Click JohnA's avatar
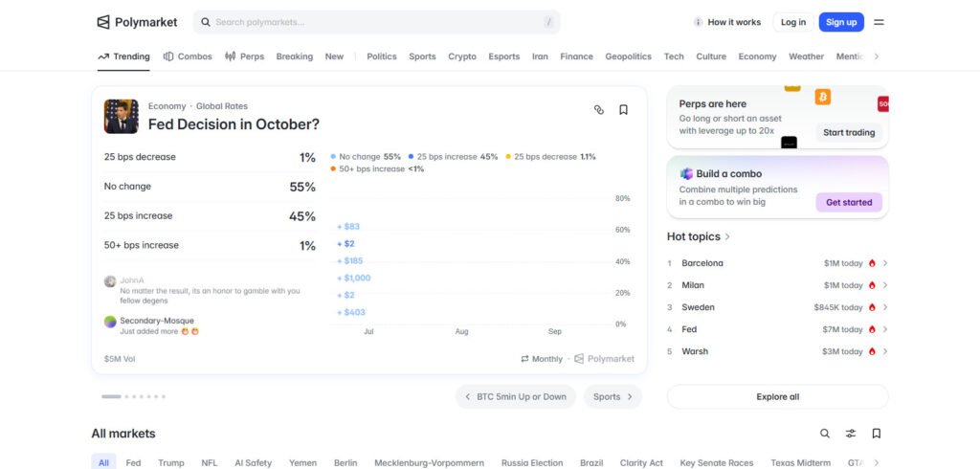980x469 pixels. coord(110,280)
